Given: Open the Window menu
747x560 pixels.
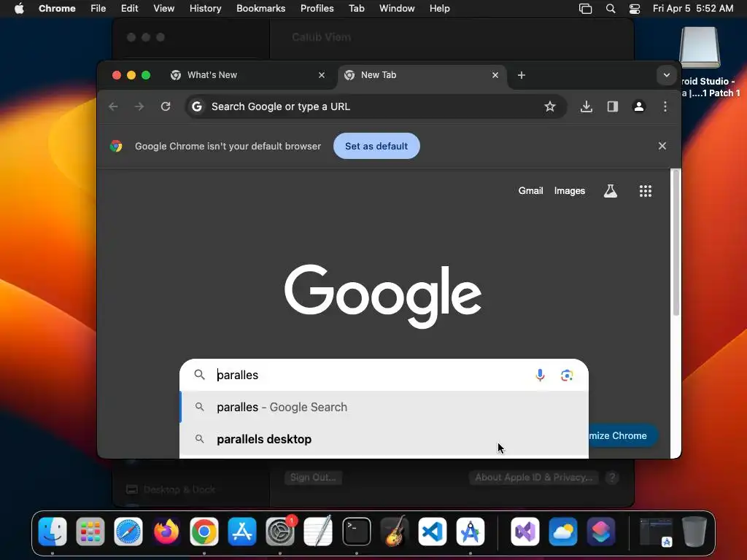Looking at the screenshot, I should click(x=397, y=9).
